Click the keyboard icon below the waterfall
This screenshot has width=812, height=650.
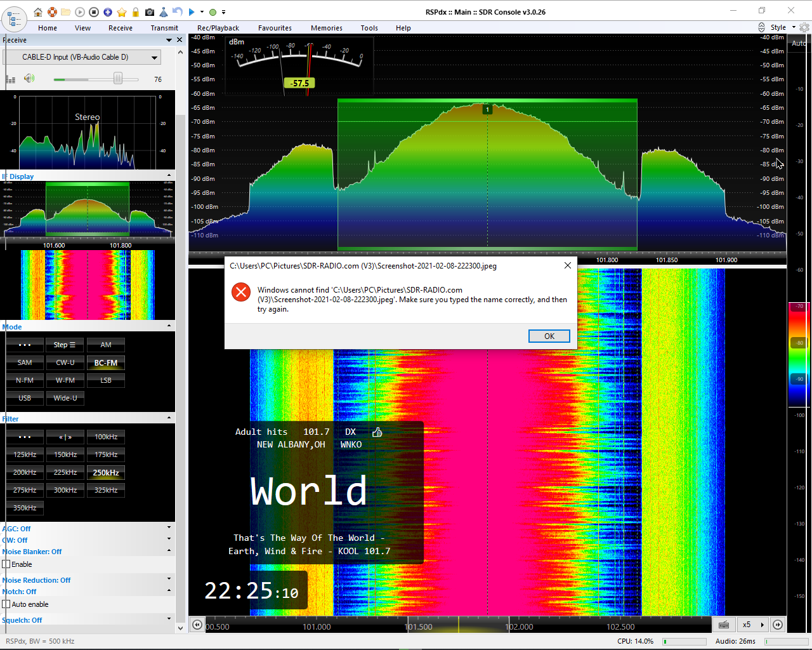pos(724,625)
